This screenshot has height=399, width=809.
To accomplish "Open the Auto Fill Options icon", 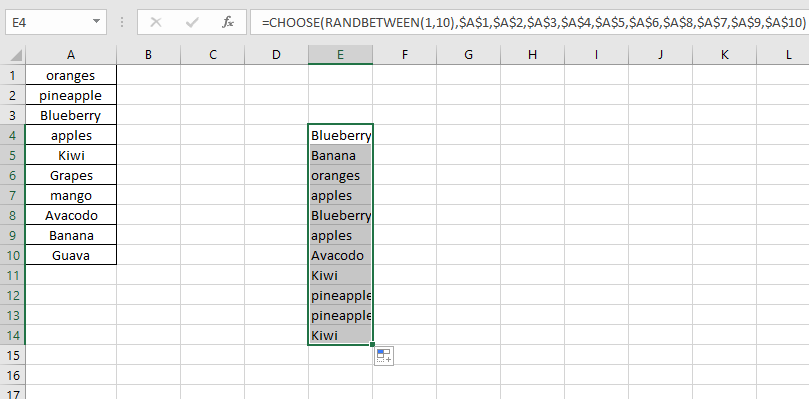I will [x=384, y=356].
